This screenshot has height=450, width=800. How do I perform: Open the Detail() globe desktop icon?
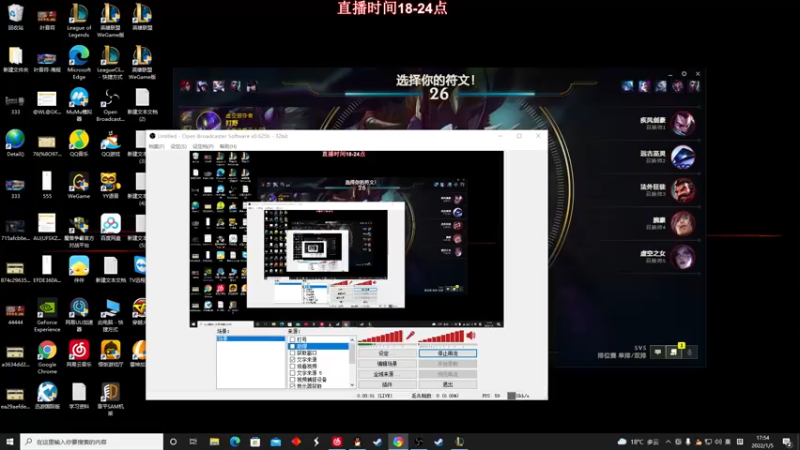[x=15, y=143]
